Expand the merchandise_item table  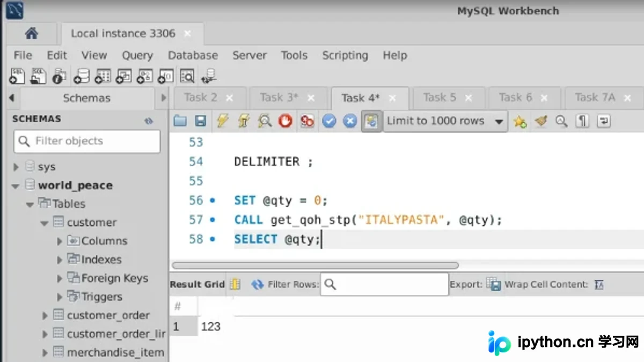click(x=45, y=353)
